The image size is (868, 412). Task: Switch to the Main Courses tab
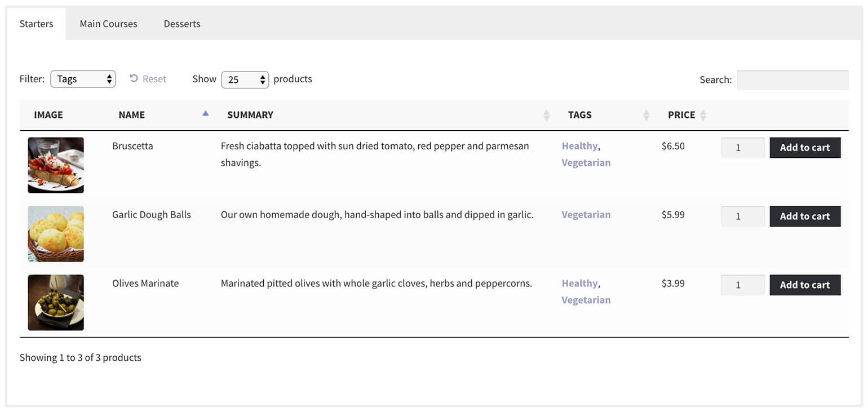(x=108, y=24)
